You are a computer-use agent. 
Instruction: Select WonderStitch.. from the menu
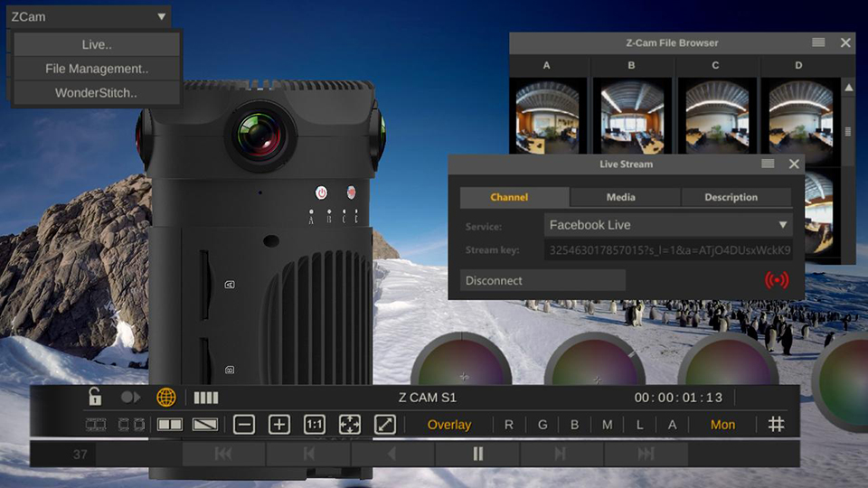tap(97, 93)
